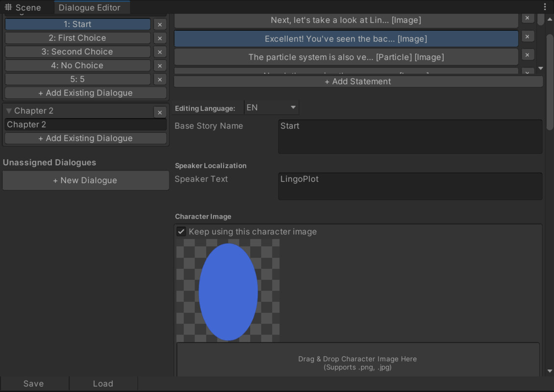
Task: Click the Save button at the bottom
Action: pos(33,384)
